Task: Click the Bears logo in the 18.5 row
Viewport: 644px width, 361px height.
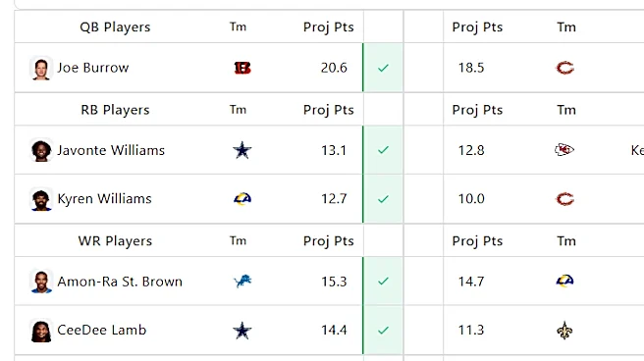Action: point(564,68)
